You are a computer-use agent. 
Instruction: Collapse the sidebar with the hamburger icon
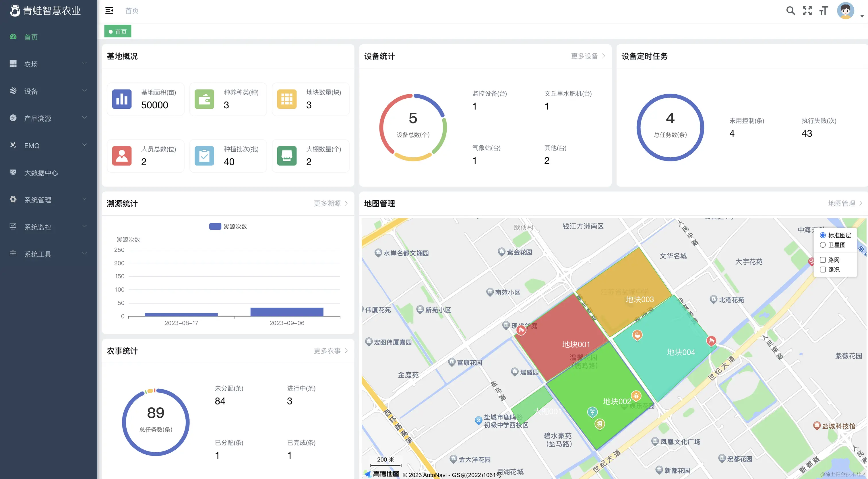(109, 10)
